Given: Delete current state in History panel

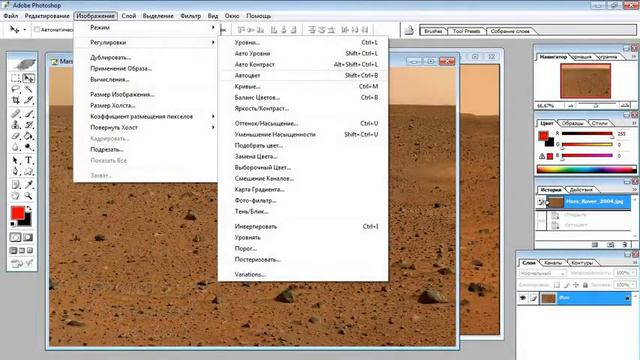Looking at the screenshot, I should 625,245.
